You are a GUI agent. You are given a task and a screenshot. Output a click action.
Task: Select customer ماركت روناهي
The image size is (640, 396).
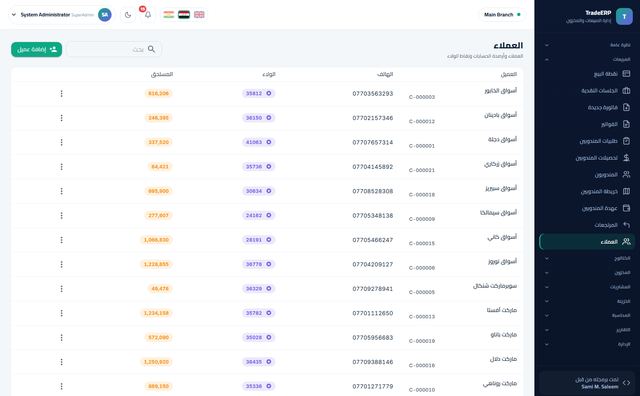click(x=500, y=383)
